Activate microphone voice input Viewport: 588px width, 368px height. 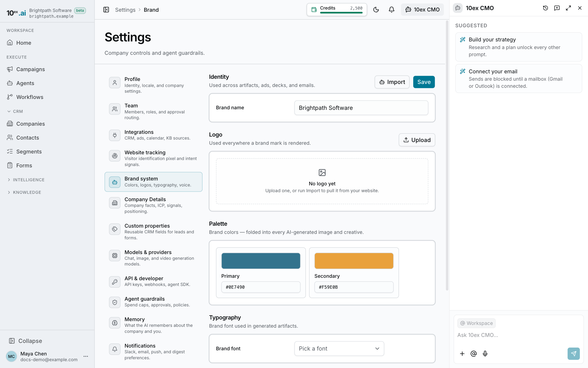485,354
